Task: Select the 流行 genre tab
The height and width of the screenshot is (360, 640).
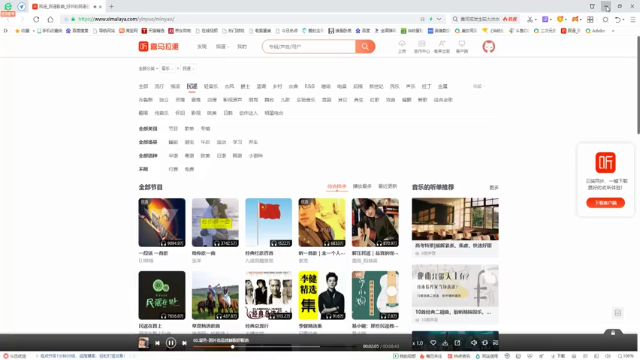Action: pyautogui.click(x=159, y=86)
